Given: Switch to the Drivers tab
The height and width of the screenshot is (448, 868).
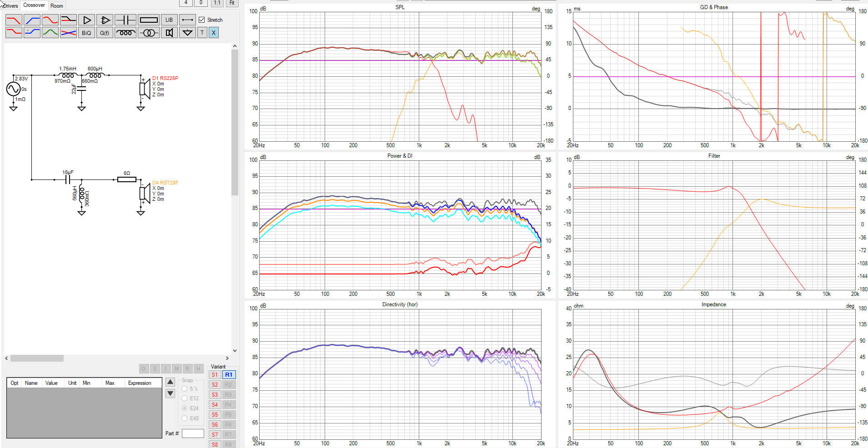Looking at the screenshot, I should (10, 6).
